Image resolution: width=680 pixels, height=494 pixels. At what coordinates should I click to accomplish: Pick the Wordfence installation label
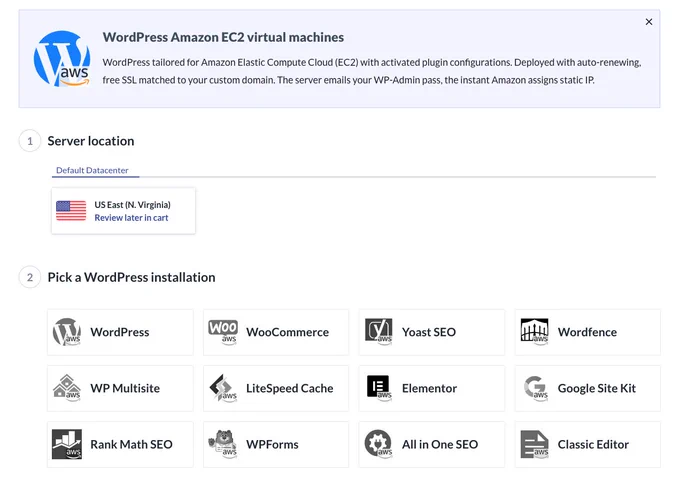point(587,332)
